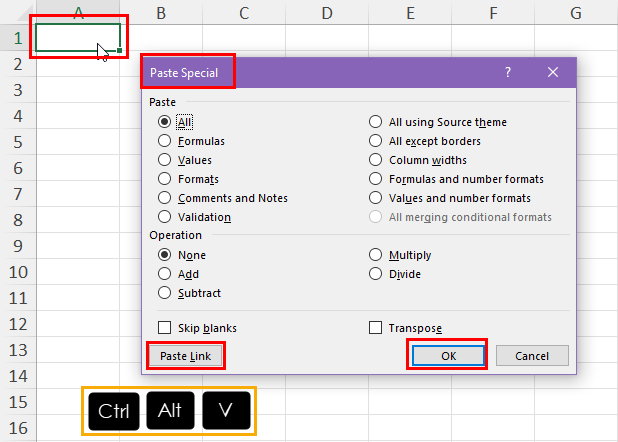Select row 10 header
The image size is (618, 442).
pyautogui.click(x=18, y=272)
